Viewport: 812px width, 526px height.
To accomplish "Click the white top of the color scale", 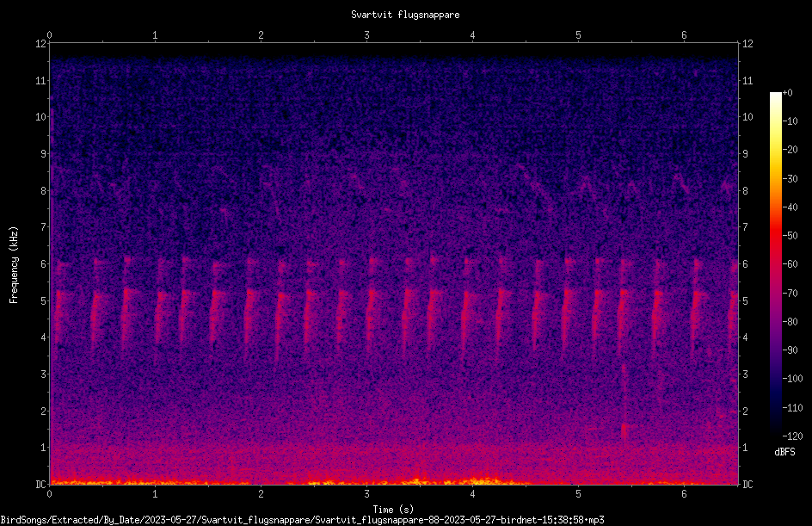I will (775, 96).
